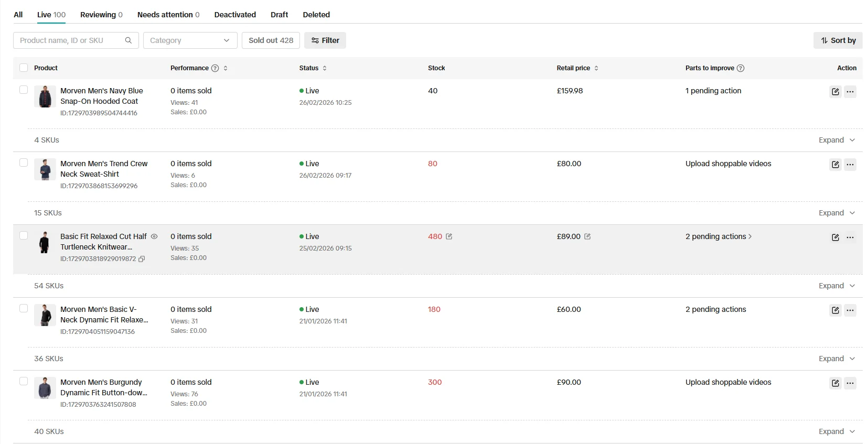Open the Navy Blue Hooded Coat thumbnail
Viewport: 868px width, 444px height.
click(45, 96)
